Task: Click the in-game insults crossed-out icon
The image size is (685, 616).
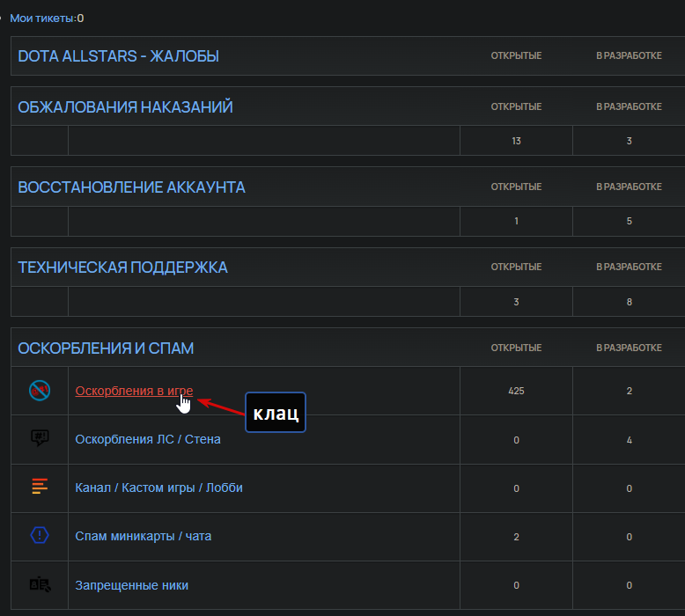Action: pyautogui.click(x=40, y=391)
